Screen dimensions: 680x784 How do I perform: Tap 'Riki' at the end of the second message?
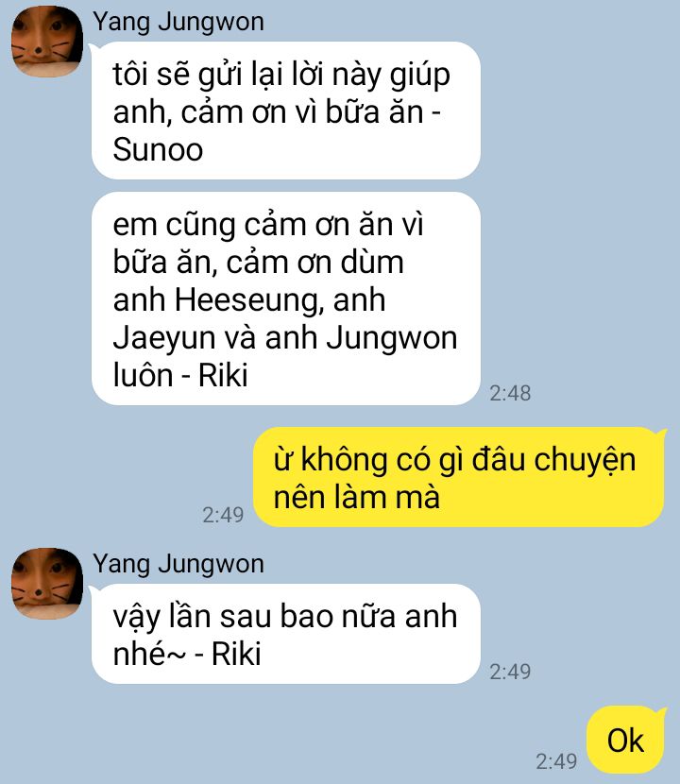point(223,376)
